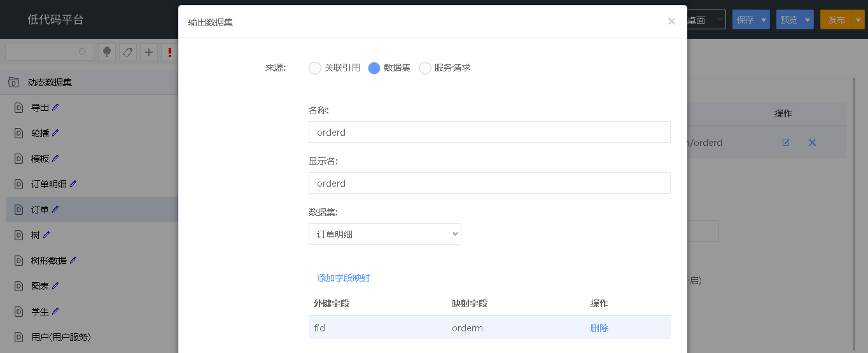The width and height of the screenshot is (868, 353).
Task: Click the edit icon in the 操作 column
Action: (786, 143)
